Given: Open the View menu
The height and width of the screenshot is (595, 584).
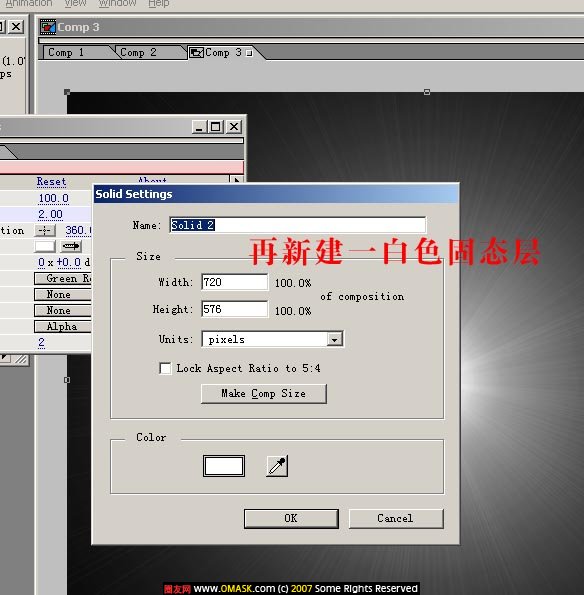Looking at the screenshot, I should pos(76,3).
